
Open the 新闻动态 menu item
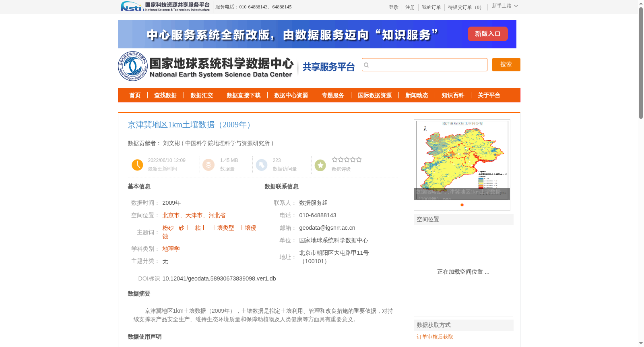tap(417, 96)
